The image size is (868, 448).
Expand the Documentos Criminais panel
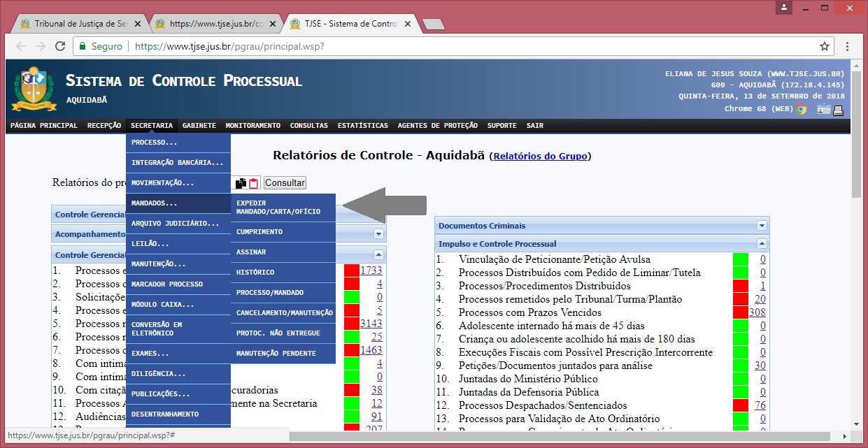(x=762, y=226)
